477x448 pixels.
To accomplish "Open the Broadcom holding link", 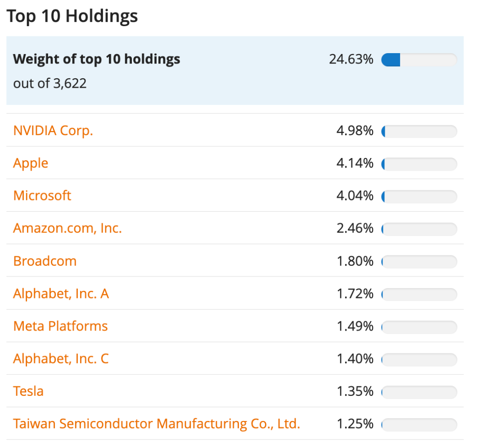I will [45, 261].
